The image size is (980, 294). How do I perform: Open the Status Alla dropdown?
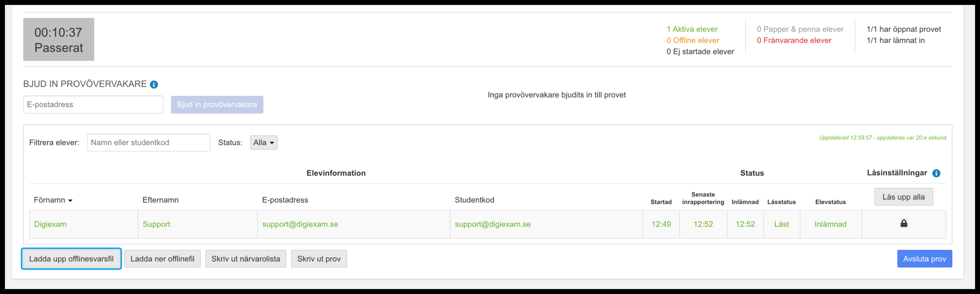[x=264, y=143]
